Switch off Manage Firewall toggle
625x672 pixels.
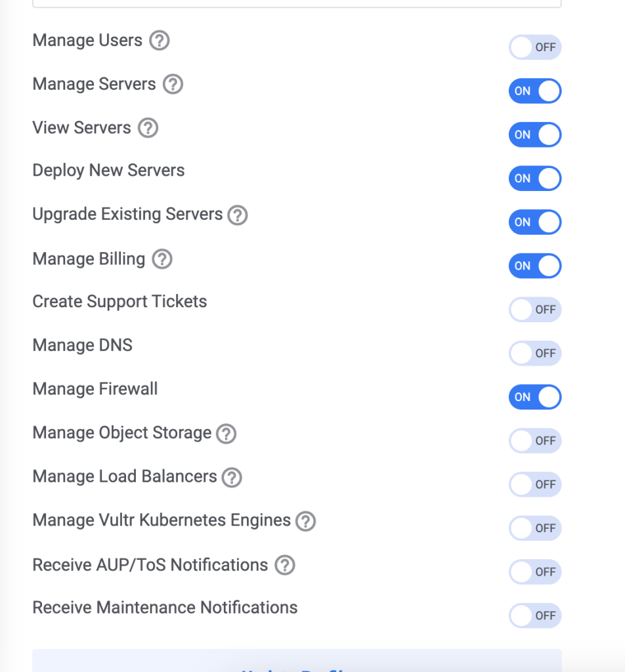pyautogui.click(x=535, y=397)
